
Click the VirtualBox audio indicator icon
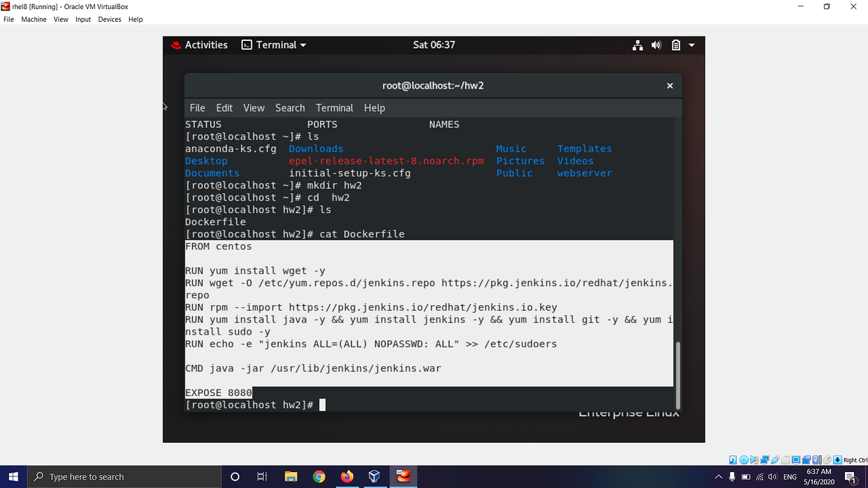[754, 460]
